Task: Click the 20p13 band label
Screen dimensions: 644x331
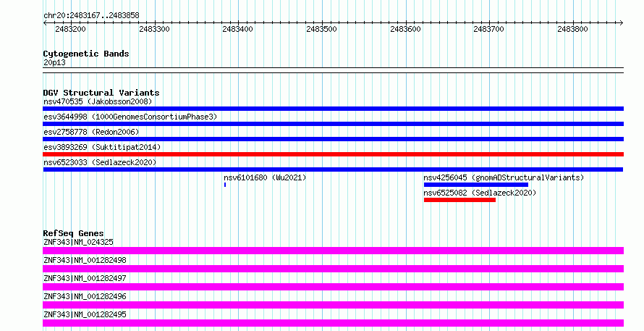Action: [x=54, y=62]
